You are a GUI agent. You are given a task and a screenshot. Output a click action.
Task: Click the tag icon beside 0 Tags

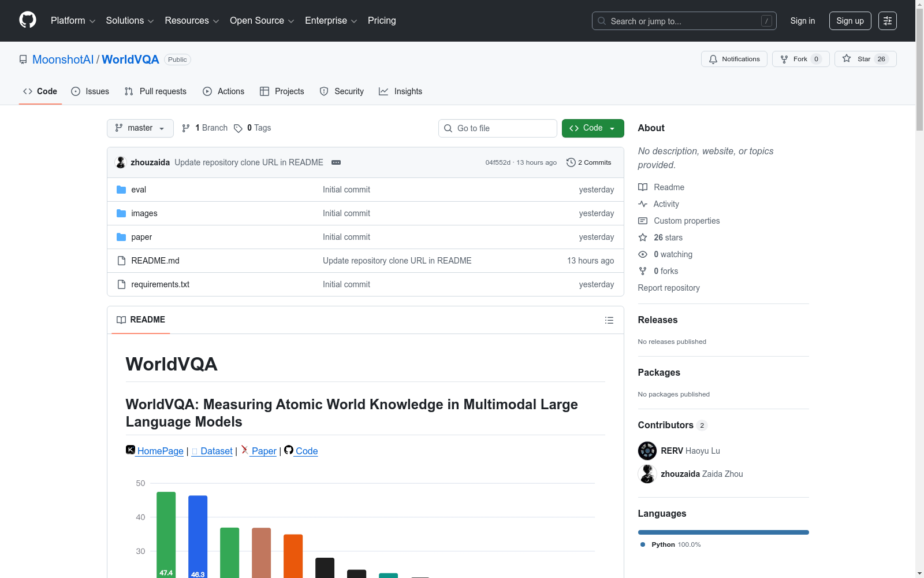(238, 128)
